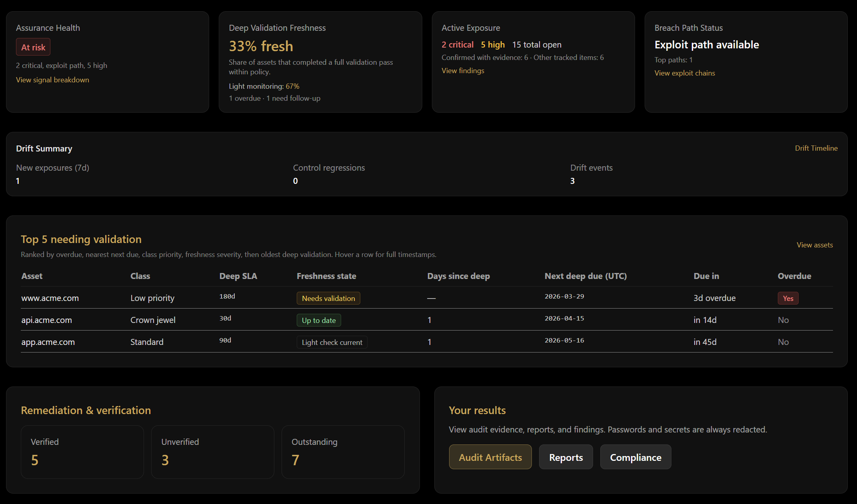Click the 2 critical count

coord(457,45)
